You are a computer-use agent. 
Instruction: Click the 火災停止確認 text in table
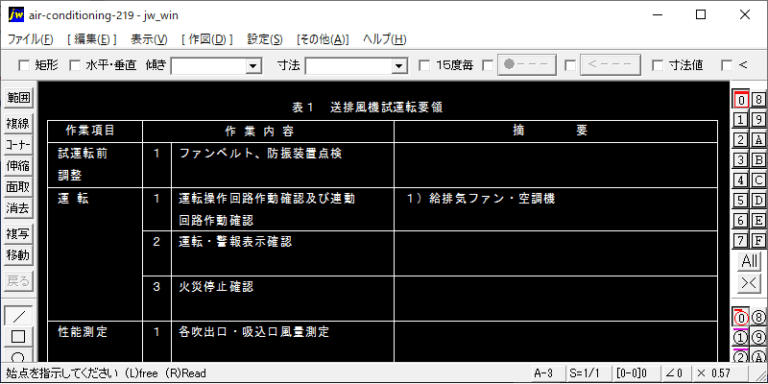[216, 287]
